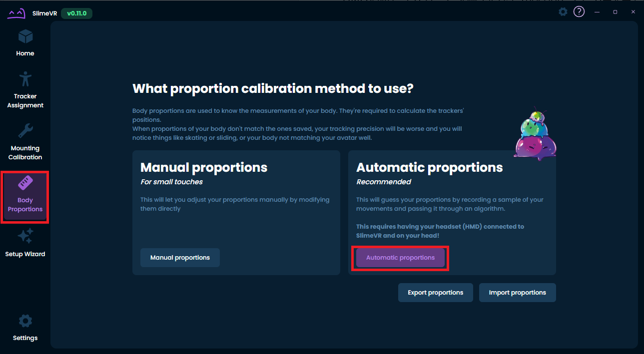
Task: Launch Setup Wizard via the sparkles icon
Action: pyautogui.click(x=25, y=236)
